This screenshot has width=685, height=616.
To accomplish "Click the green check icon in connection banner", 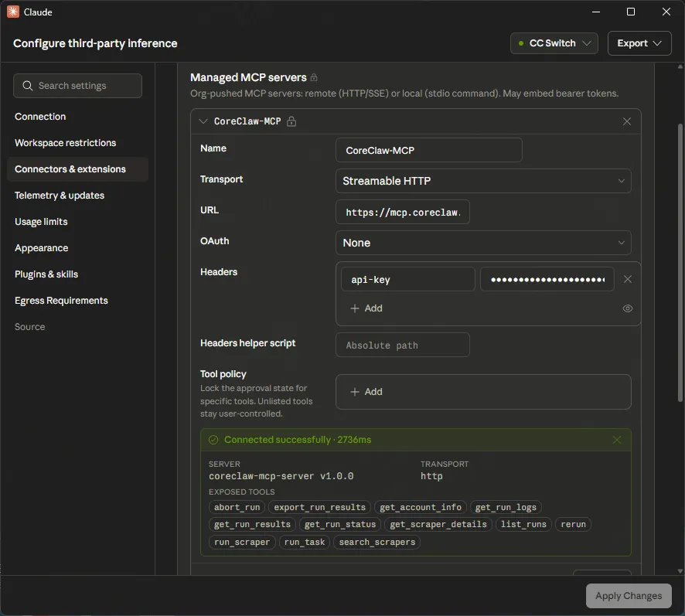I will point(213,440).
